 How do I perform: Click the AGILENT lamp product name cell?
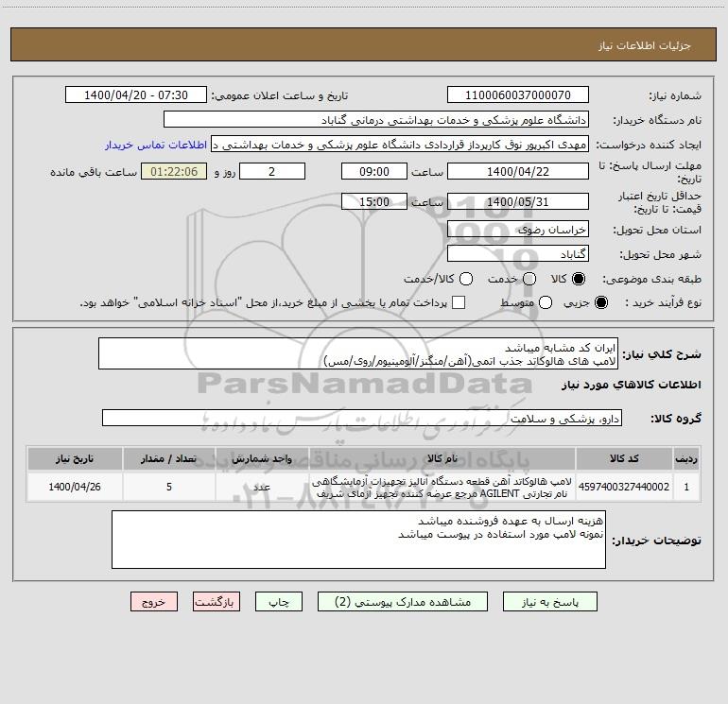coord(442,487)
